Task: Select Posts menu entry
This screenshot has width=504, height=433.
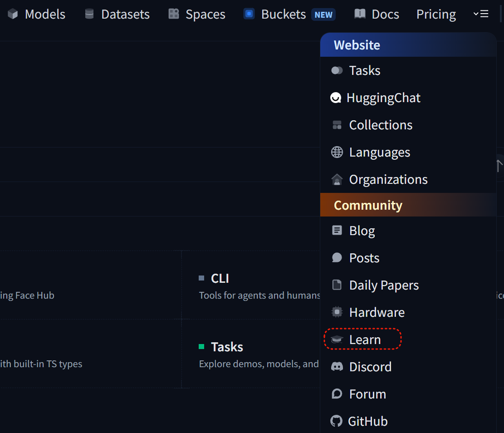Action: (x=408, y=258)
